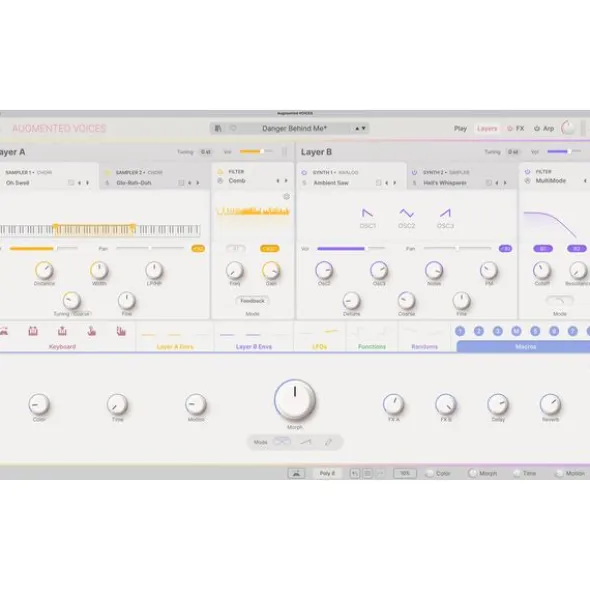
Task: Switch to the Layers view
Action: (x=487, y=129)
